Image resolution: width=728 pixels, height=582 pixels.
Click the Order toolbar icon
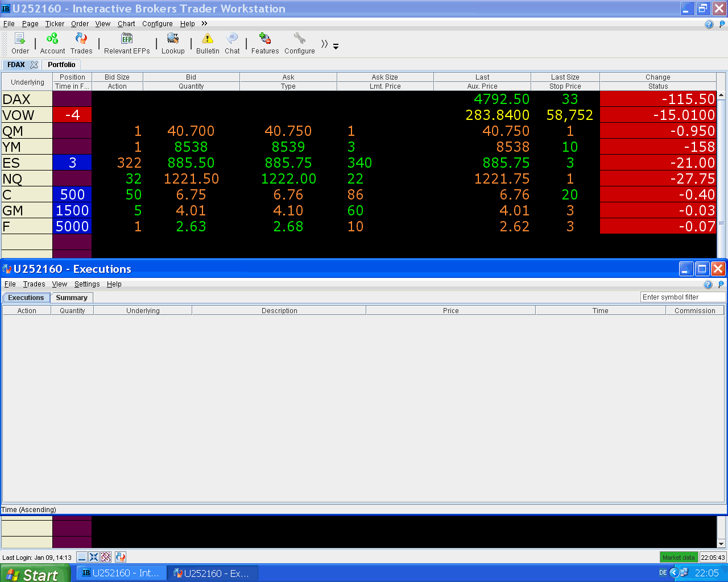(20, 43)
